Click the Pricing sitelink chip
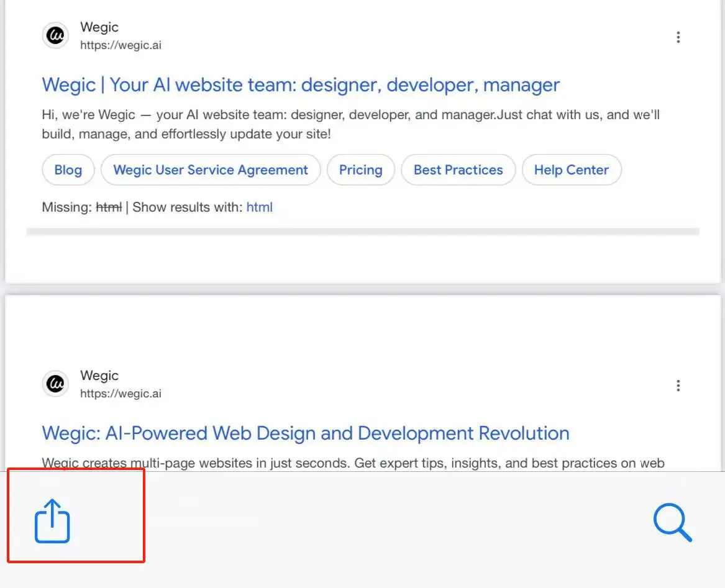 (361, 170)
